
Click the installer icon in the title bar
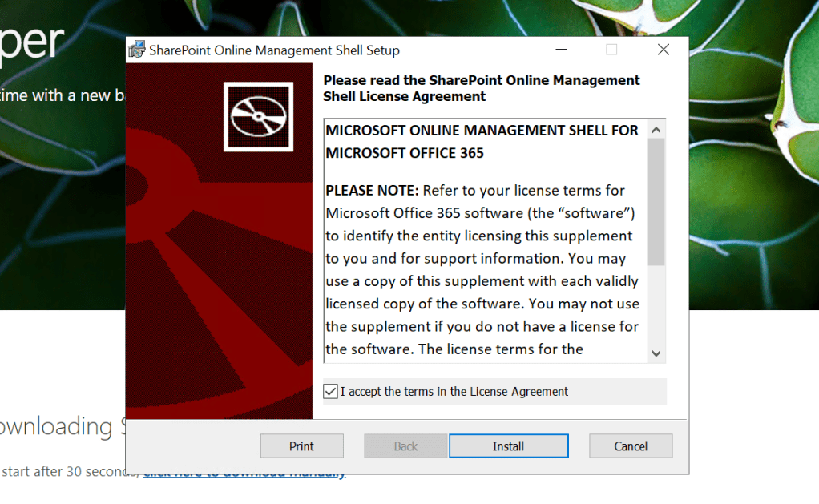point(137,50)
